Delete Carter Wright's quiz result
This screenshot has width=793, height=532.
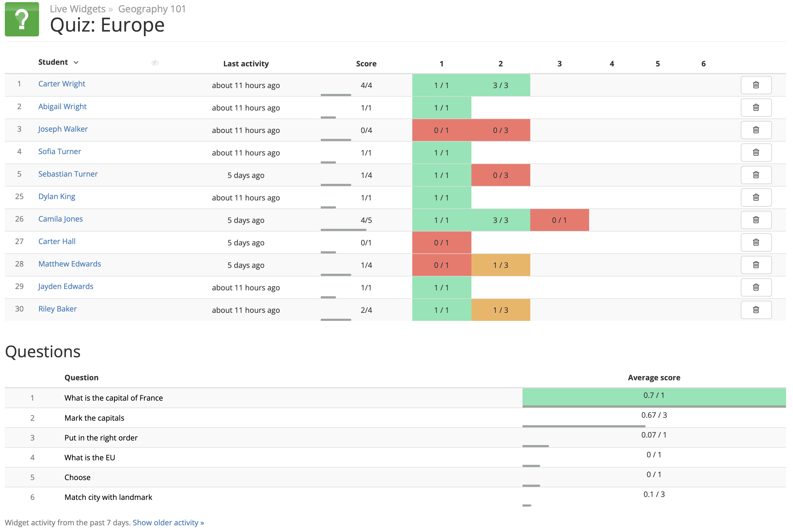[x=756, y=85]
